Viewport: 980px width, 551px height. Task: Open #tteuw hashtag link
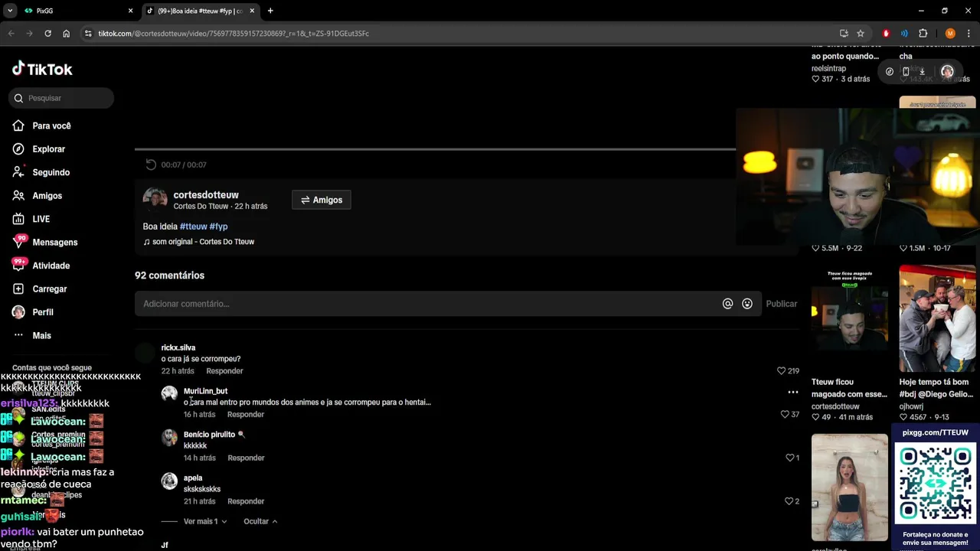click(x=193, y=227)
